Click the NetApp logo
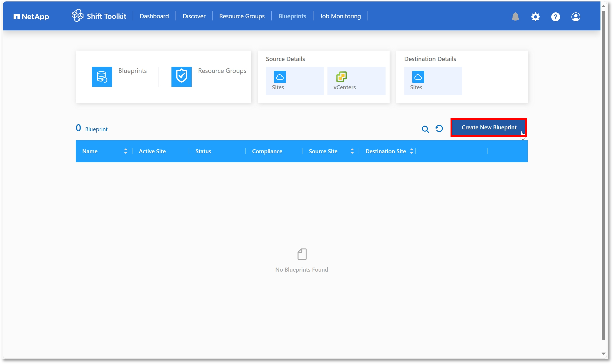 tap(31, 17)
